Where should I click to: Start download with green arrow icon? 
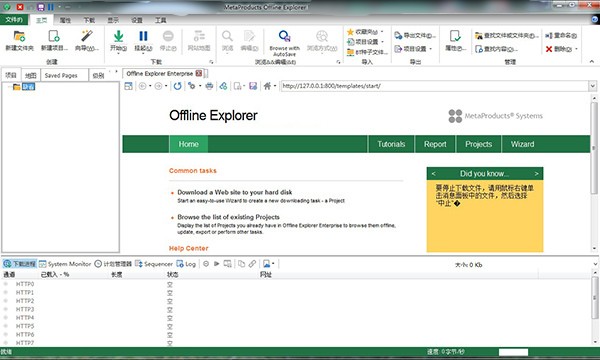pyautogui.click(x=119, y=36)
